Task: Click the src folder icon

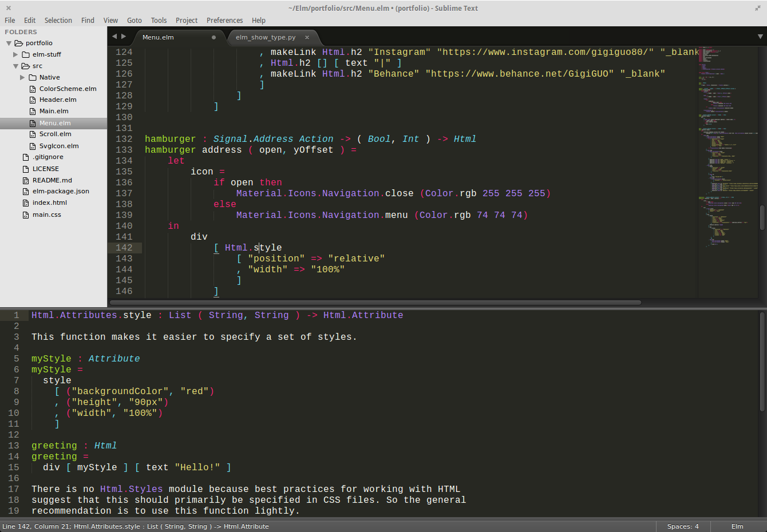Action: (x=25, y=66)
